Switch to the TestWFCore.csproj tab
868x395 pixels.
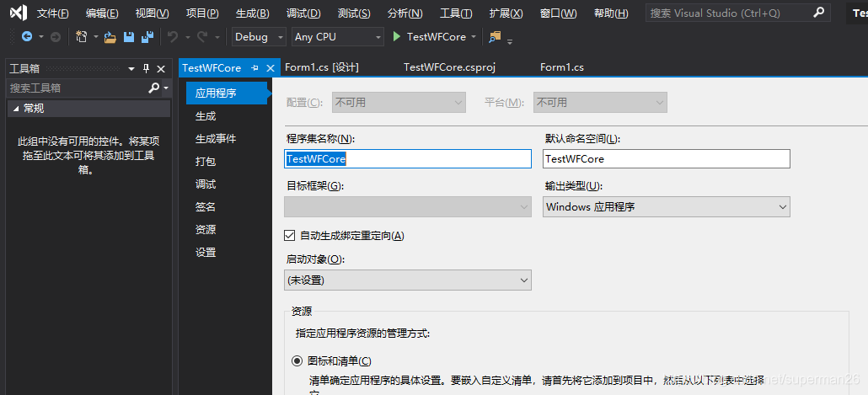449,67
